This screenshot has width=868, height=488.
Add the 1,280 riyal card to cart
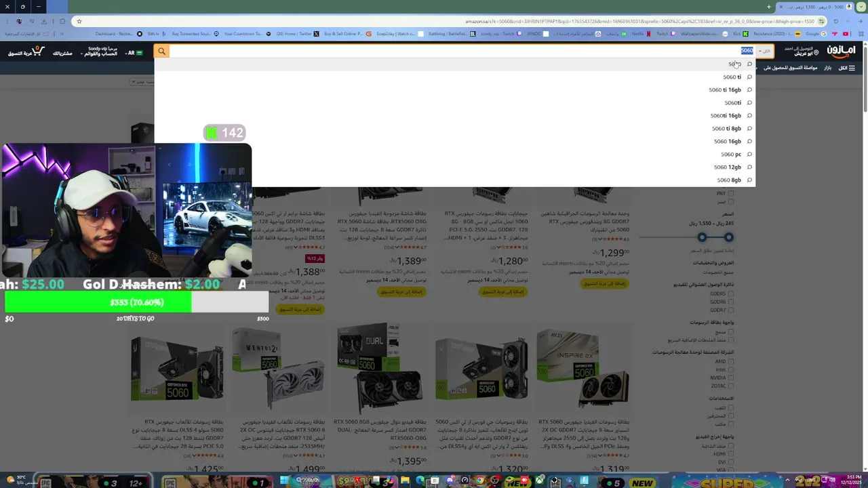point(503,291)
